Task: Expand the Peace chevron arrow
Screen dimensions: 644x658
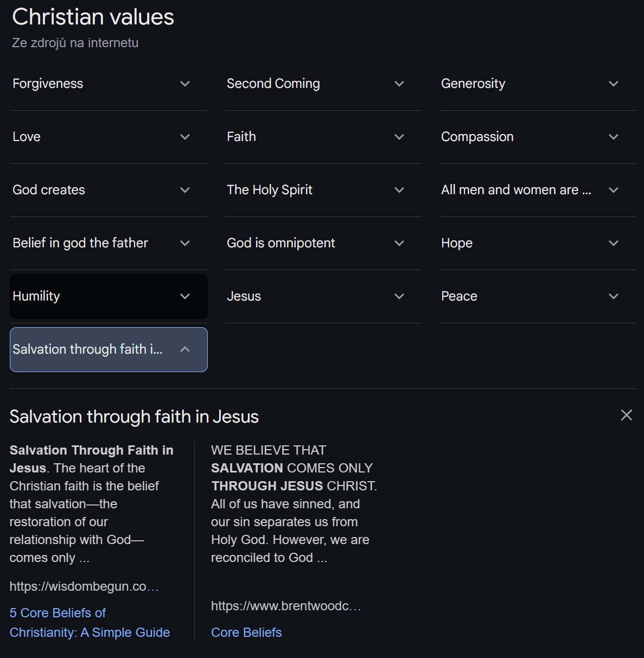Action: pos(614,296)
